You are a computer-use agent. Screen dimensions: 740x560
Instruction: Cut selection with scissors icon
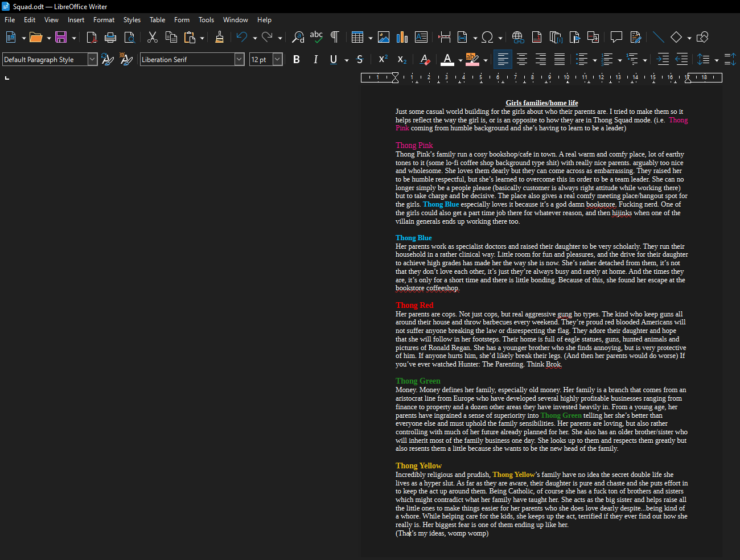pos(152,38)
